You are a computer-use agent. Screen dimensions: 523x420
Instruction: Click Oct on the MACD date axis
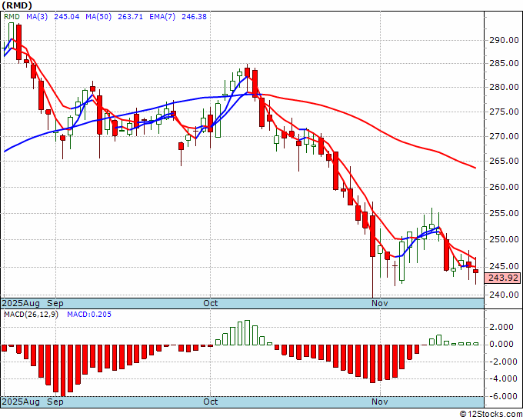[211, 402]
